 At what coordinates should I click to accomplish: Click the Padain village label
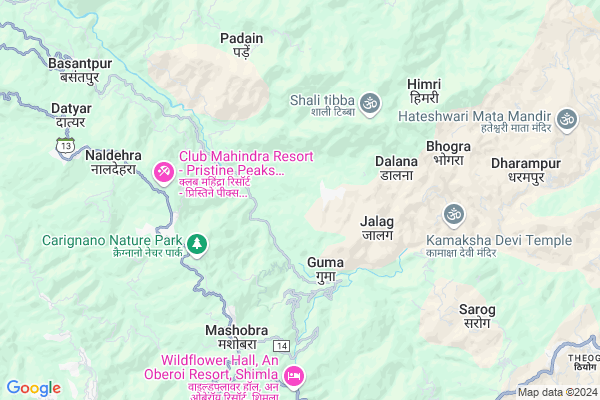[241, 45]
